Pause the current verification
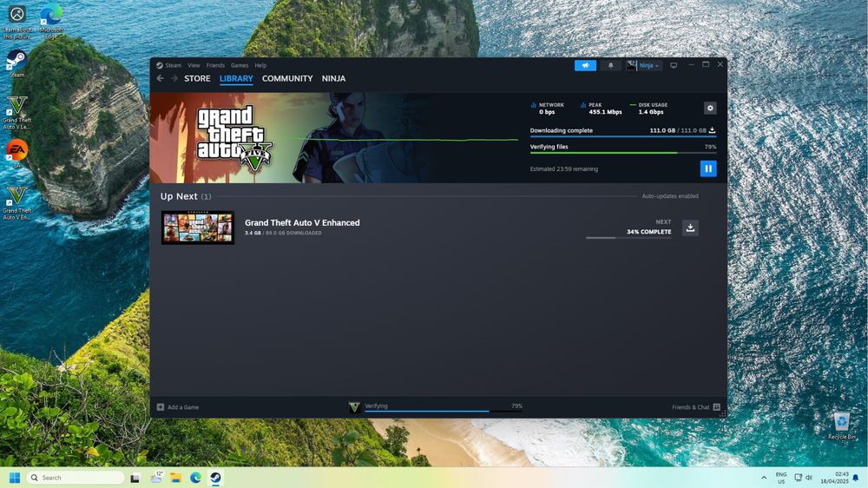868x488 pixels. coord(708,168)
